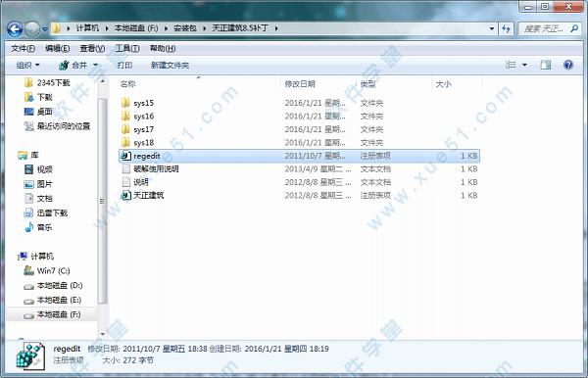Click the 合并 toolbar button
Viewport: 588px width, 378px height.
click(73, 66)
